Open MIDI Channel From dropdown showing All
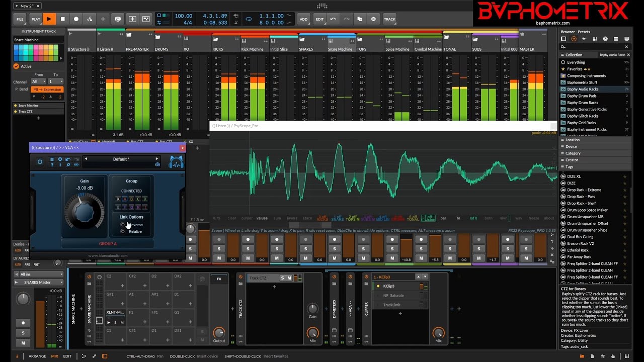Image resolution: width=644 pixels, height=362 pixels. pyautogui.click(x=38, y=81)
